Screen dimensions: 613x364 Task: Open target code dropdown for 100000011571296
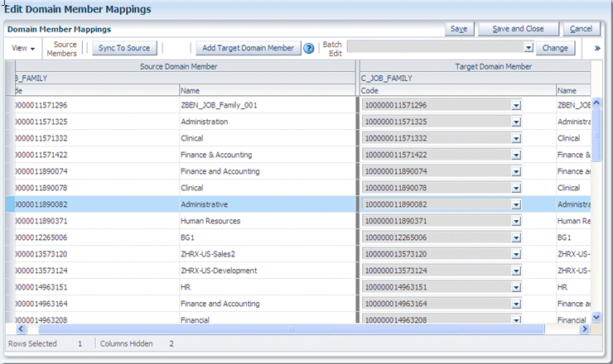516,105
